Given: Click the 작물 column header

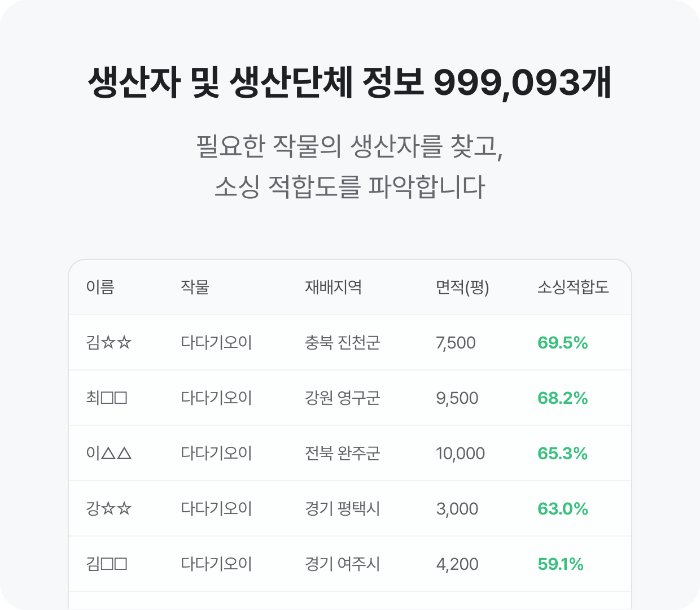Looking at the screenshot, I should click(x=195, y=287).
